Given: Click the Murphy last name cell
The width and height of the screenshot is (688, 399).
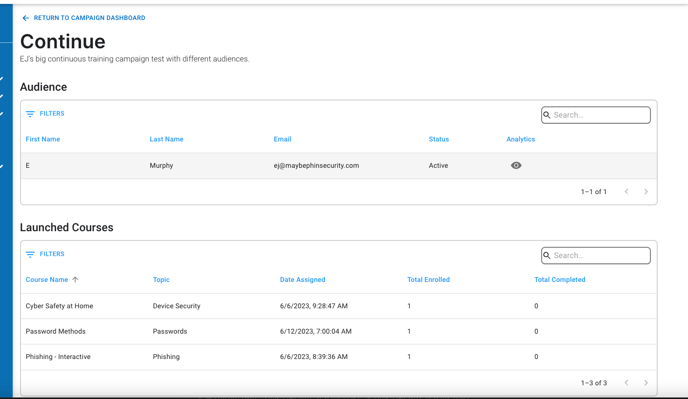Looking at the screenshot, I should [161, 165].
